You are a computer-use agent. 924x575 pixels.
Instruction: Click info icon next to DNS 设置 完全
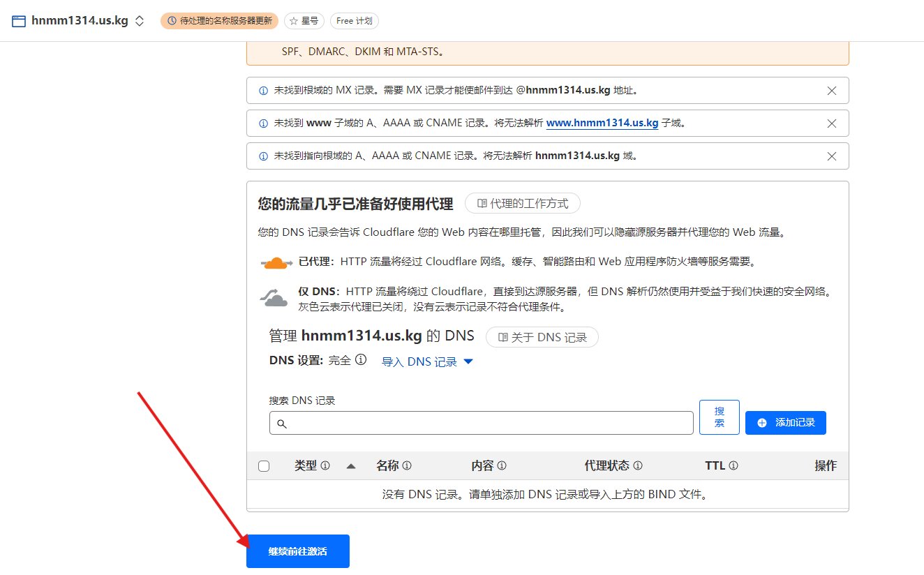tap(361, 360)
